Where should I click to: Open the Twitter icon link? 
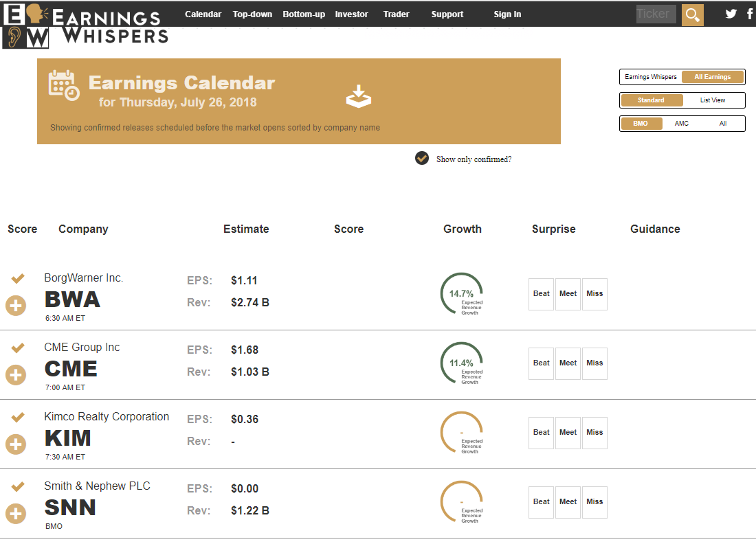pyautogui.click(x=731, y=14)
